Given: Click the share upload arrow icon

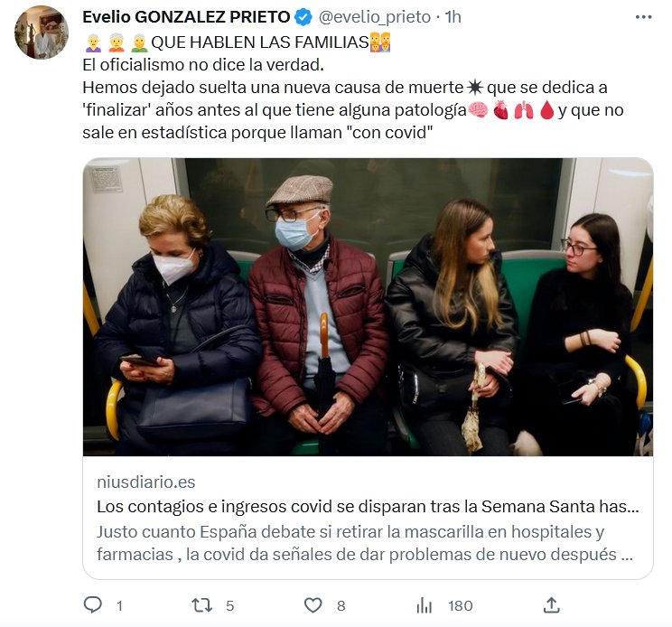Looking at the screenshot, I should [x=552, y=604].
